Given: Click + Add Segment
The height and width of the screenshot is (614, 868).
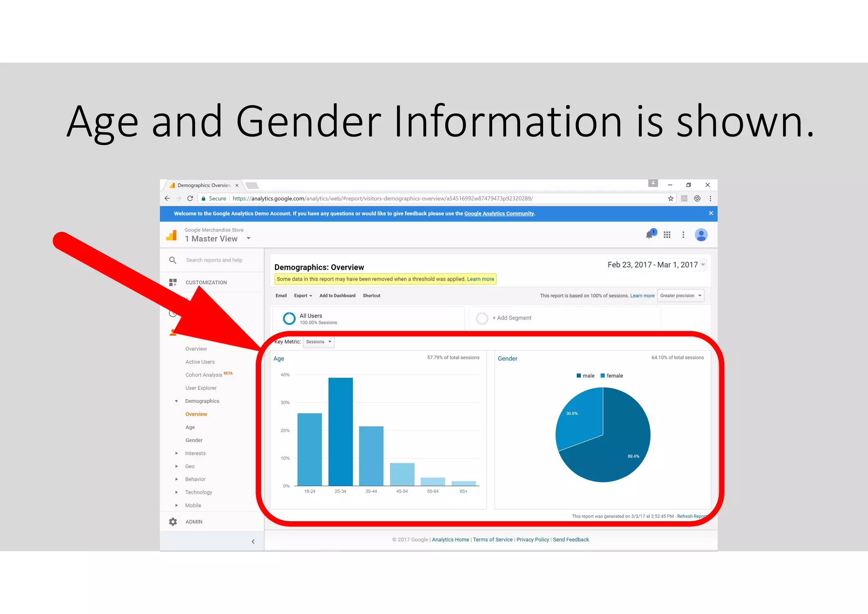Looking at the screenshot, I should click(x=512, y=318).
